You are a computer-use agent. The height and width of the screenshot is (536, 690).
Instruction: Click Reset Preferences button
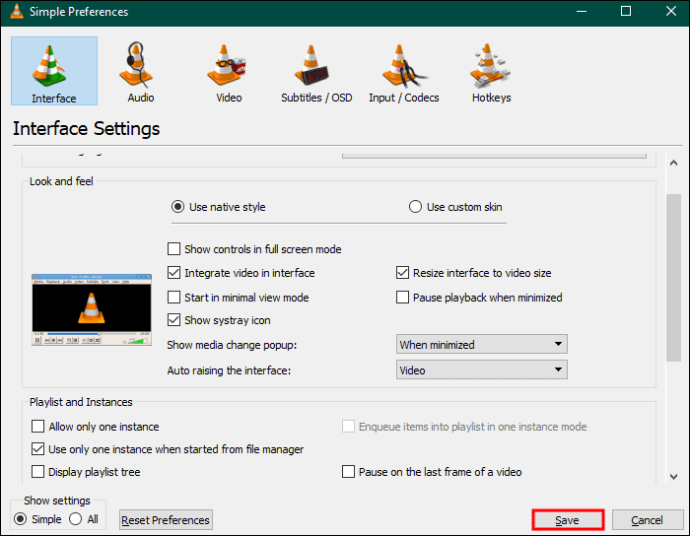pyautogui.click(x=165, y=520)
